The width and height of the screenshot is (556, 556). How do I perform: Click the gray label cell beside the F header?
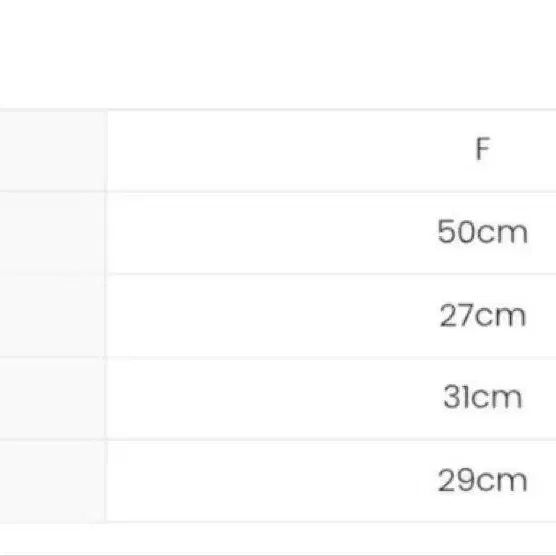(x=52, y=151)
